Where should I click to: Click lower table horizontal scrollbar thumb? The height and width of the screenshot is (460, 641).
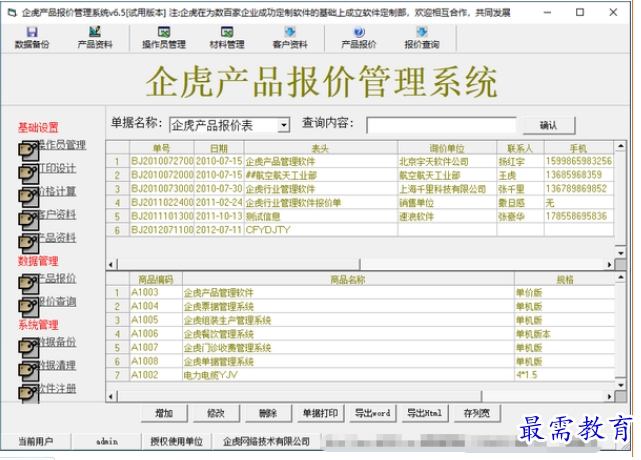pos(300,397)
